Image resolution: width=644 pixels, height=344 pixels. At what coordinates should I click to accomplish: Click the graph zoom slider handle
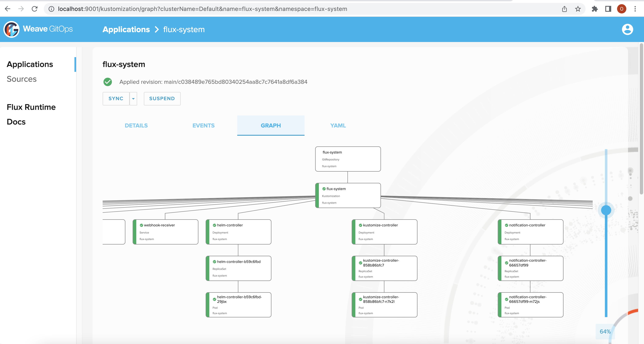[606, 210]
